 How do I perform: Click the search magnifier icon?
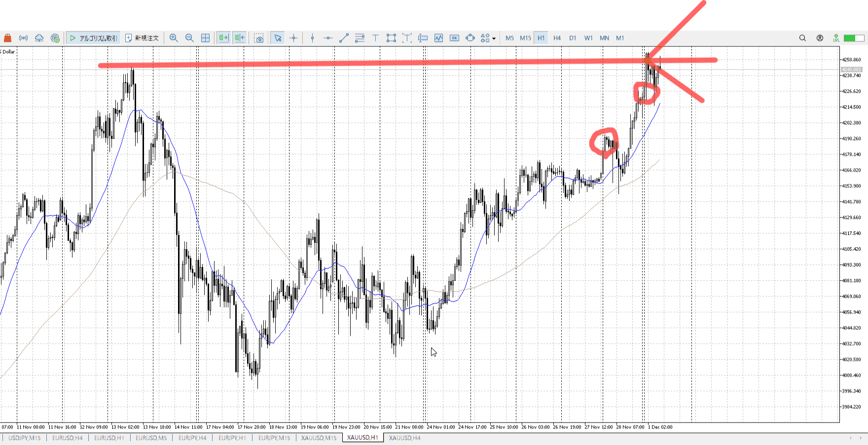point(802,38)
